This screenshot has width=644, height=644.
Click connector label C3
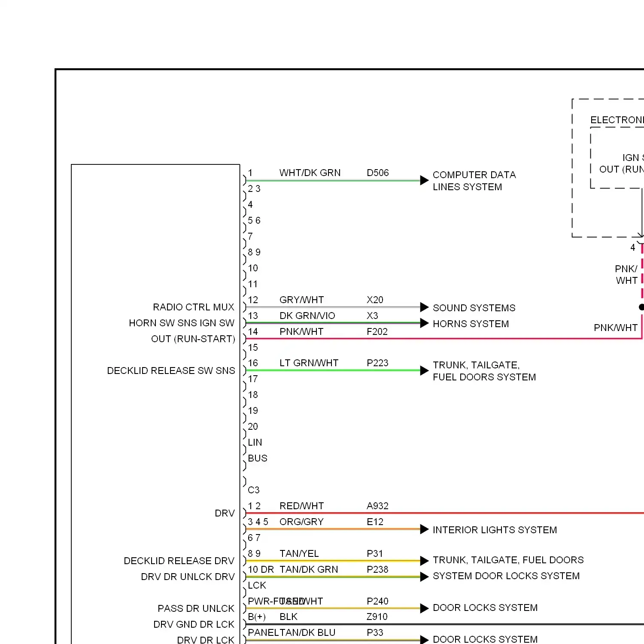tap(254, 490)
